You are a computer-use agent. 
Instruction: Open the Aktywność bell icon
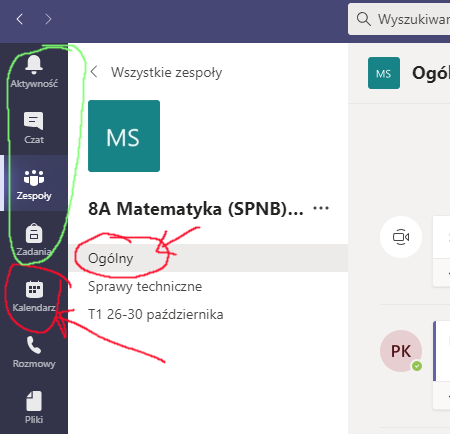tap(34, 65)
